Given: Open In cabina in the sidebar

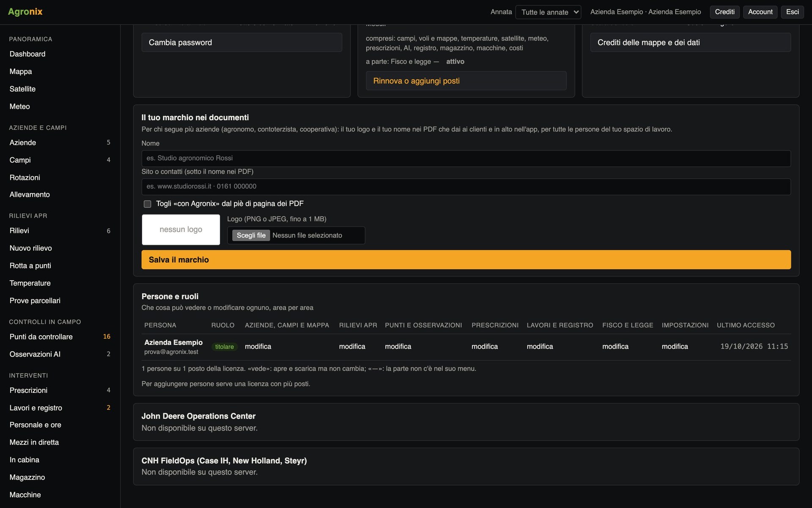Looking at the screenshot, I should tap(60, 460).
